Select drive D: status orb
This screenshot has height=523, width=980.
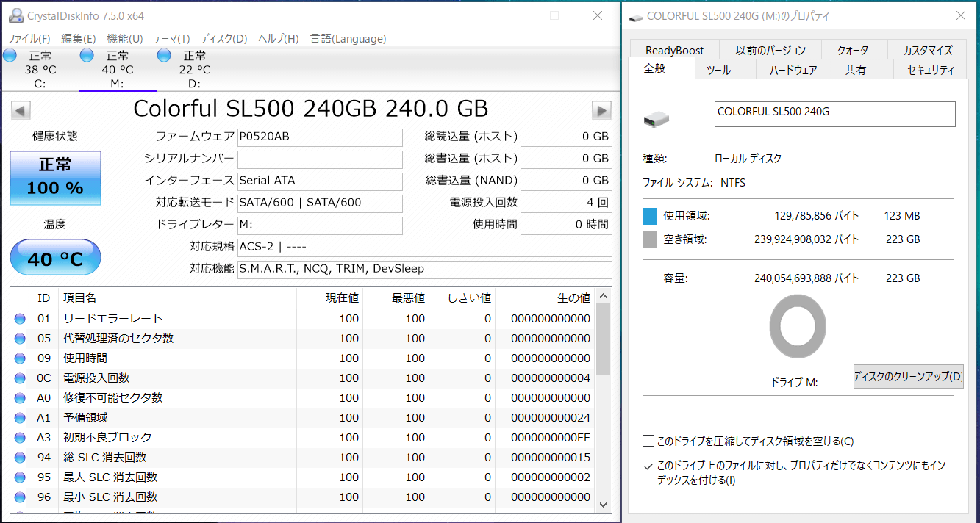click(164, 56)
